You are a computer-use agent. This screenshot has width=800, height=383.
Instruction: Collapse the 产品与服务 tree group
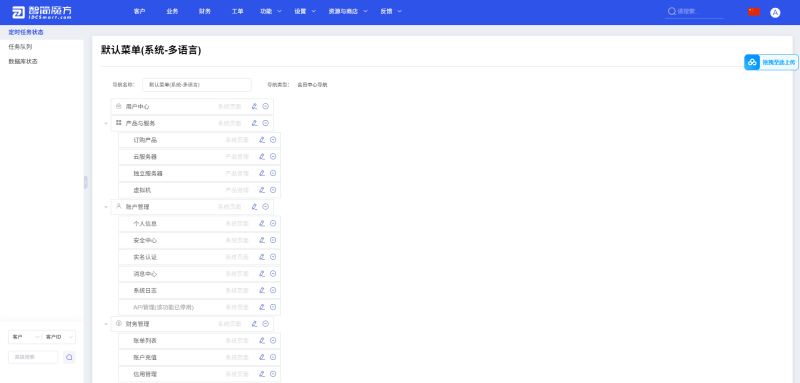106,123
